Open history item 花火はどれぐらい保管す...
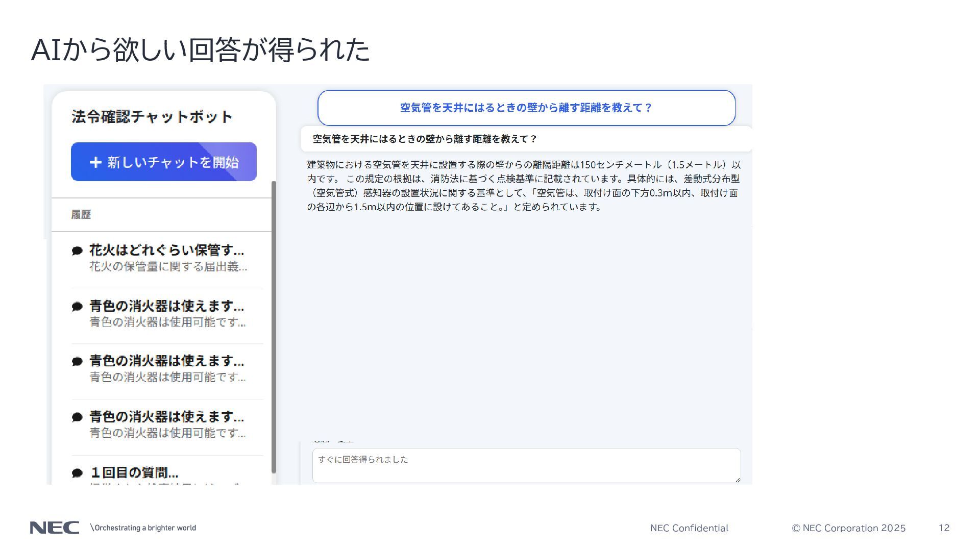This screenshot has width=980, height=551. click(167, 258)
